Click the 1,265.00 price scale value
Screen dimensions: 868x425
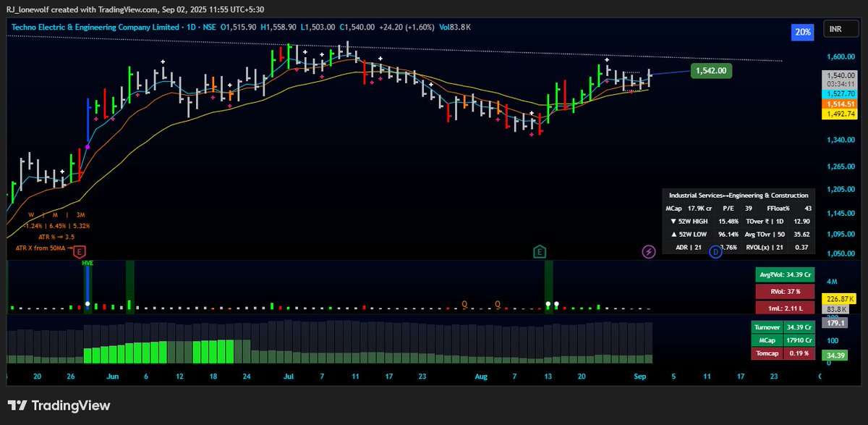click(x=841, y=167)
